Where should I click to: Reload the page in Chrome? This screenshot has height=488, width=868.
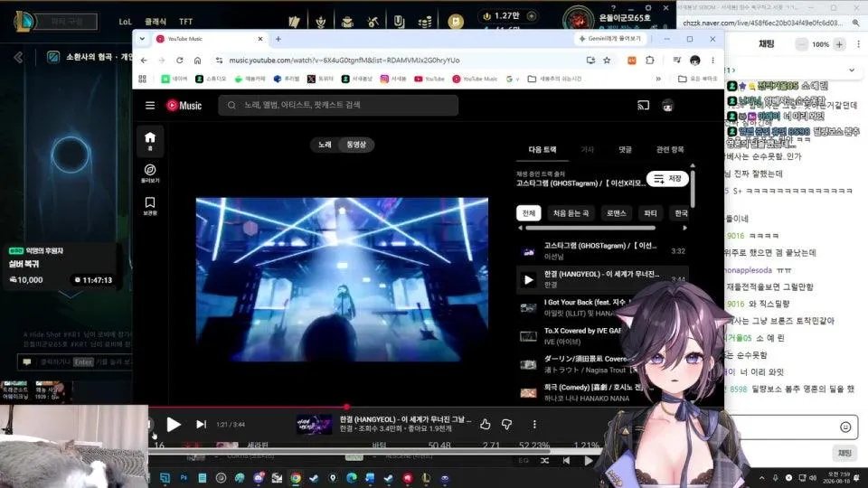[x=179, y=61]
